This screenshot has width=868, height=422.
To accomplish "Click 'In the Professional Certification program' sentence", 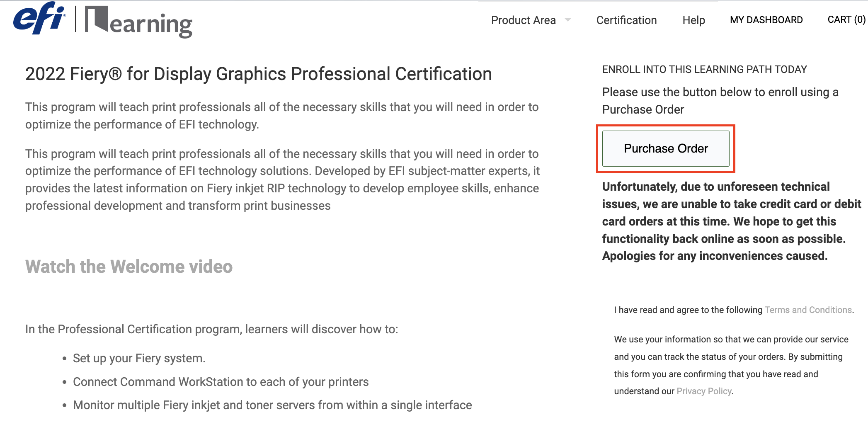I will coord(211,329).
